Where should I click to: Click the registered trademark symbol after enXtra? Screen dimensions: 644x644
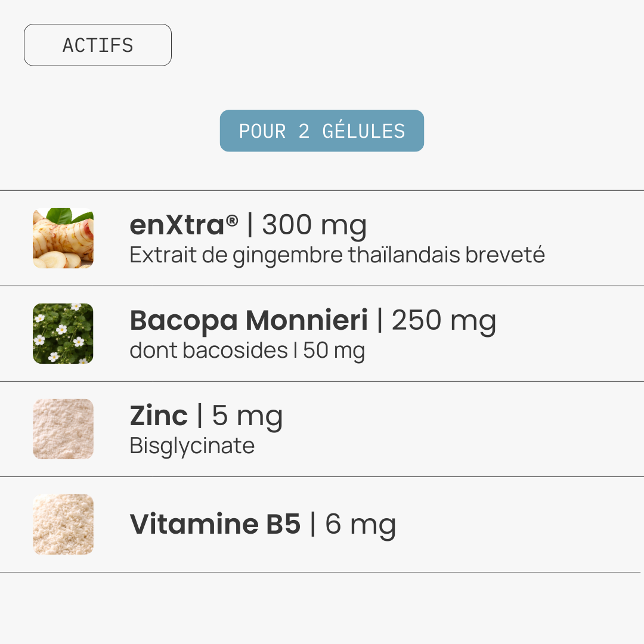click(232, 221)
